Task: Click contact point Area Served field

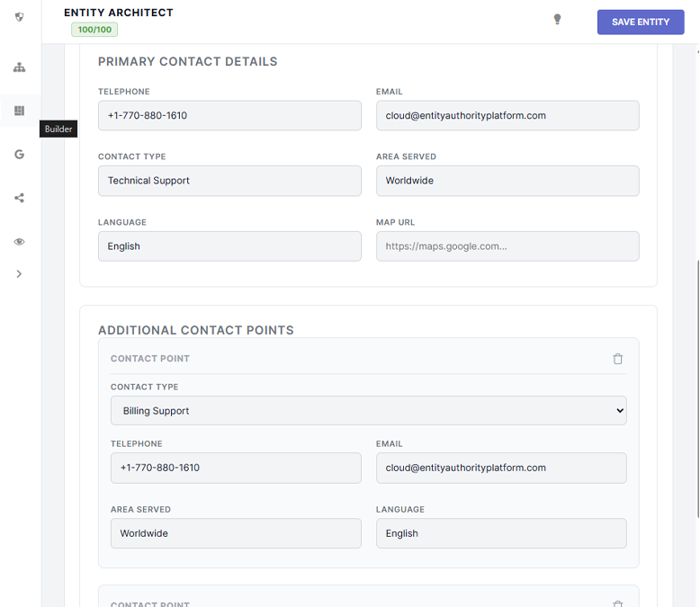Action: pyautogui.click(x=236, y=533)
